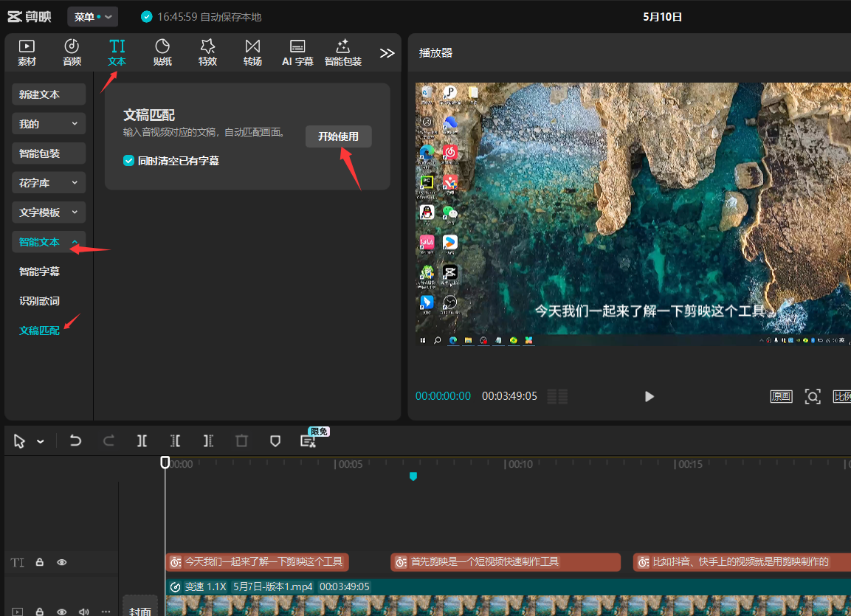The width and height of the screenshot is (851, 616).
Task: Click the 5月7日-版本1.mp4 clip label
Action: tap(273, 586)
